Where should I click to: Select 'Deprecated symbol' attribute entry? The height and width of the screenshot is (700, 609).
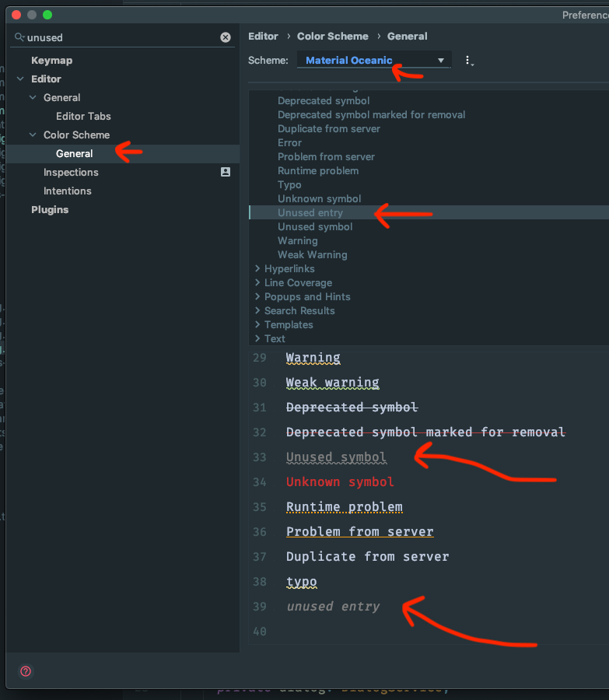(x=324, y=101)
